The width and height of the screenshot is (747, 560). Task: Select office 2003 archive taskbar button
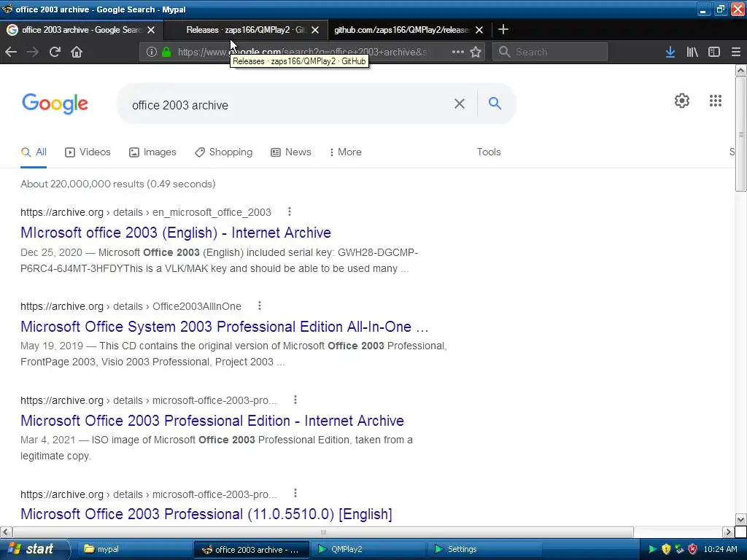251,550
